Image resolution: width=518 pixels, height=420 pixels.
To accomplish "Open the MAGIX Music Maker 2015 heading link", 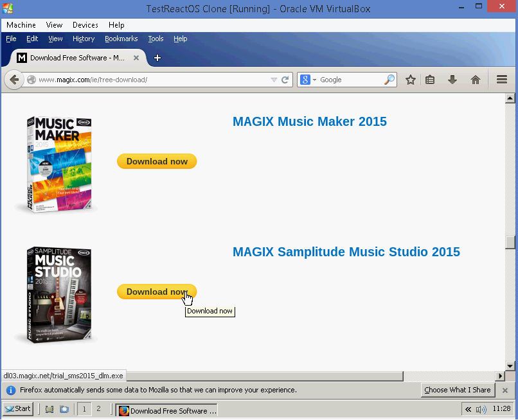I will pyautogui.click(x=310, y=121).
